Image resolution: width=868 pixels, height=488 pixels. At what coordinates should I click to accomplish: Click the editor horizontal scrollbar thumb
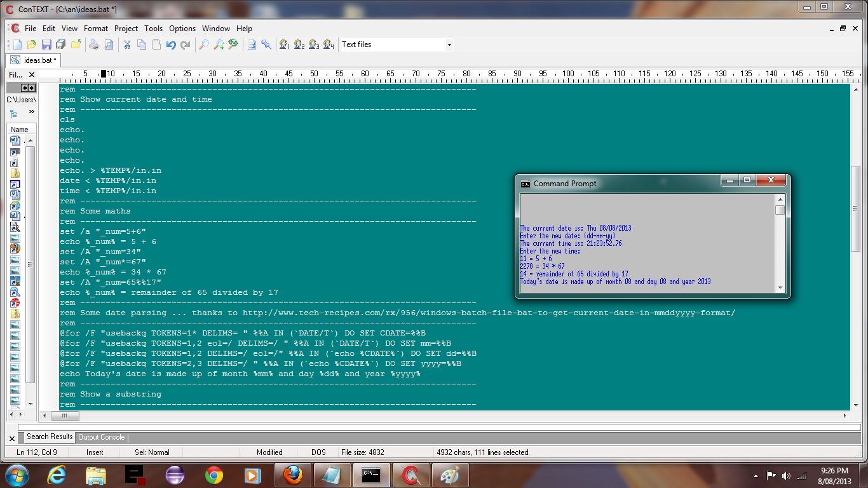click(x=65, y=416)
